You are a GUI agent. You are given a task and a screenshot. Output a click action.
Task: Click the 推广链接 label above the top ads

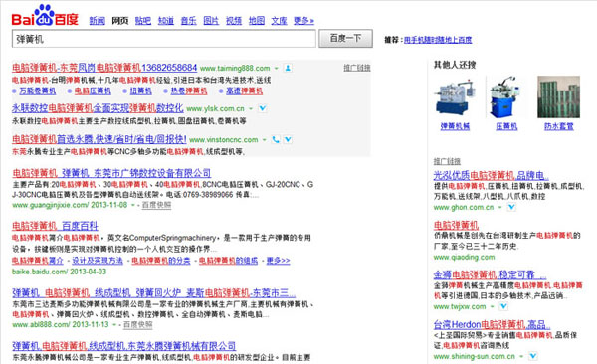[357, 68]
